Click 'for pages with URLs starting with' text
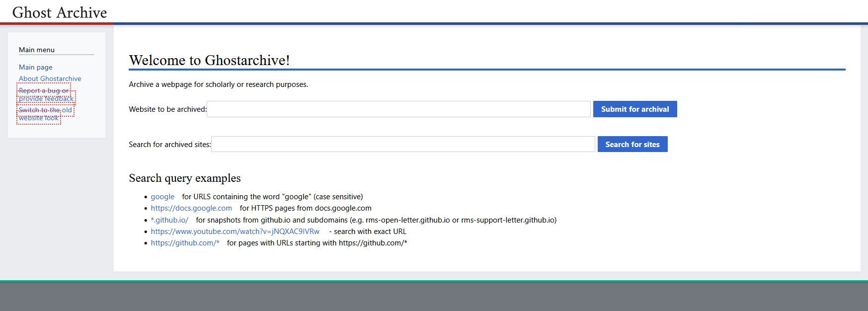This screenshot has height=311, width=868. coord(317,243)
